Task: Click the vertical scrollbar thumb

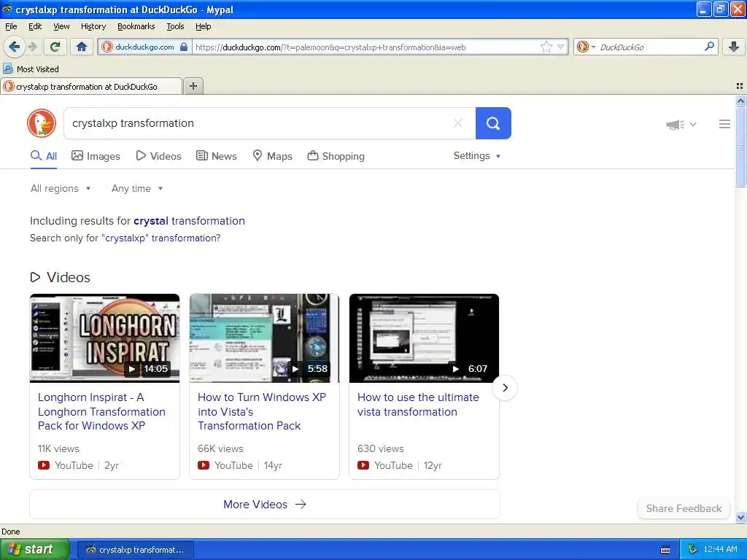Action: click(x=740, y=147)
